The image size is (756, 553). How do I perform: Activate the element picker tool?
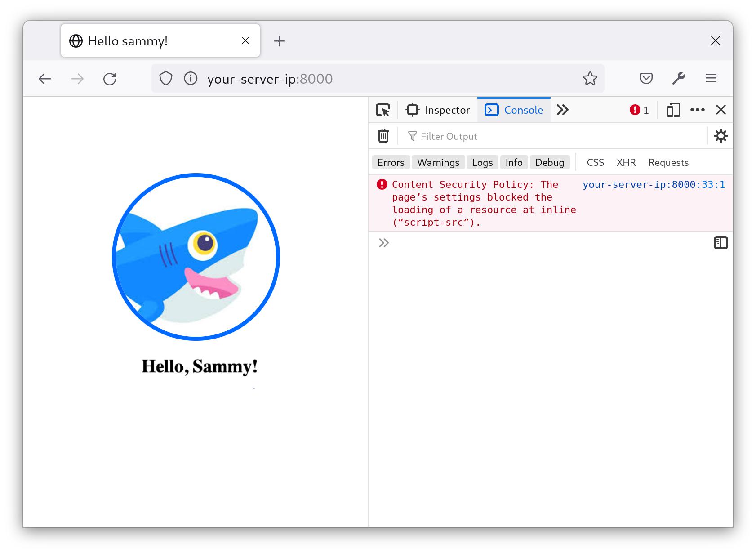(383, 110)
